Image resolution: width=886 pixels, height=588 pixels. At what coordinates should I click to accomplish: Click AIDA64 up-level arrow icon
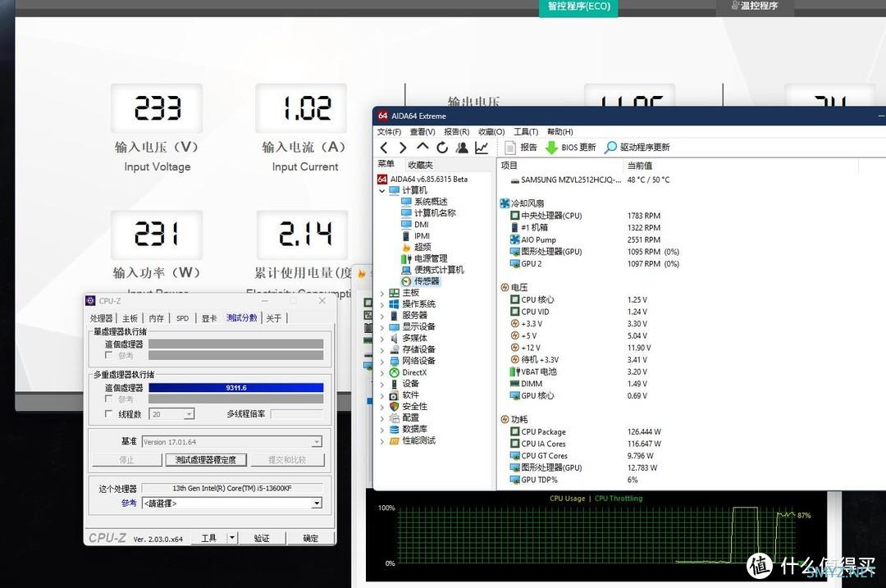tap(422, 147)
